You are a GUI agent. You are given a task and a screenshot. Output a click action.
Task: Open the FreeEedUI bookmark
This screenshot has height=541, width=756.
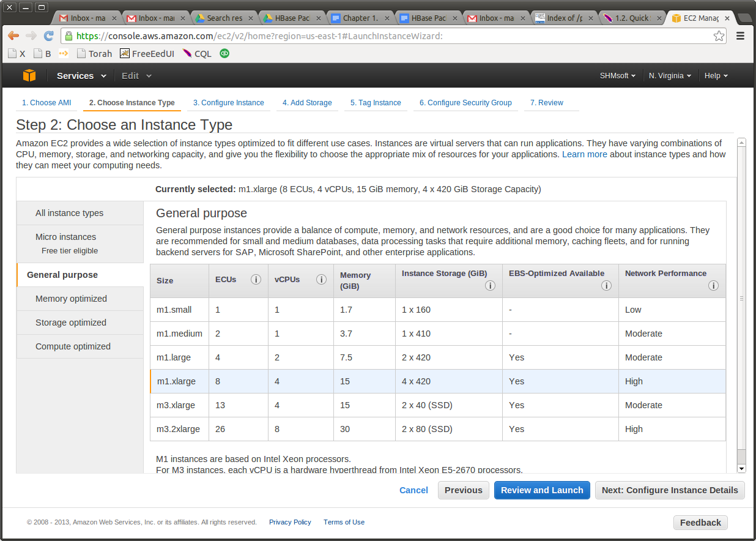(147, 53)
